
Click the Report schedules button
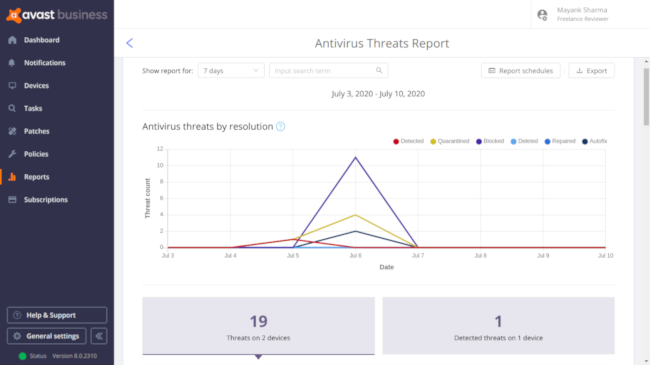coord(521,71)
